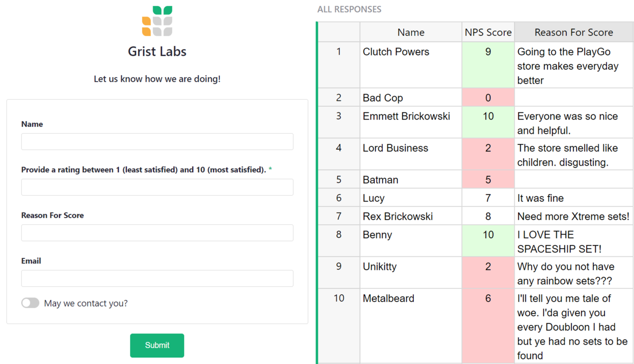Toggle the 'May we contact you?' switch
The width and height of the screenshot is (634, 364).
pos(30,303)
